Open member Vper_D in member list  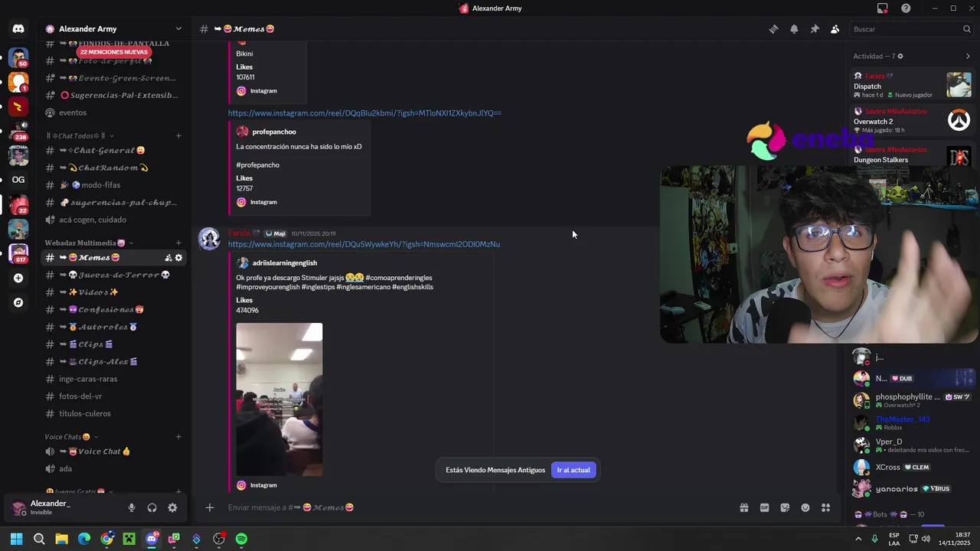point(912,445)
